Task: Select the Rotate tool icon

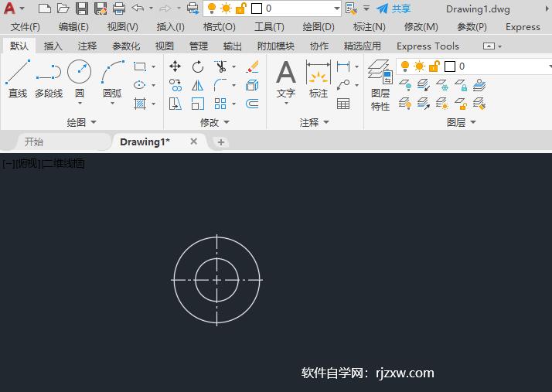Action: click(197, 66)
